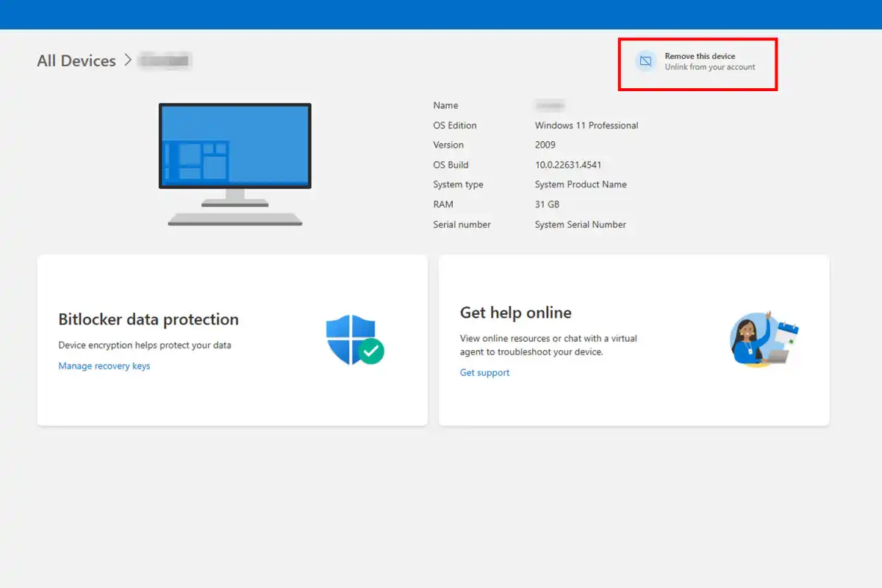The image size is (882, 588).
Task: Click the blurred device Name value
Action: (549, 106)
